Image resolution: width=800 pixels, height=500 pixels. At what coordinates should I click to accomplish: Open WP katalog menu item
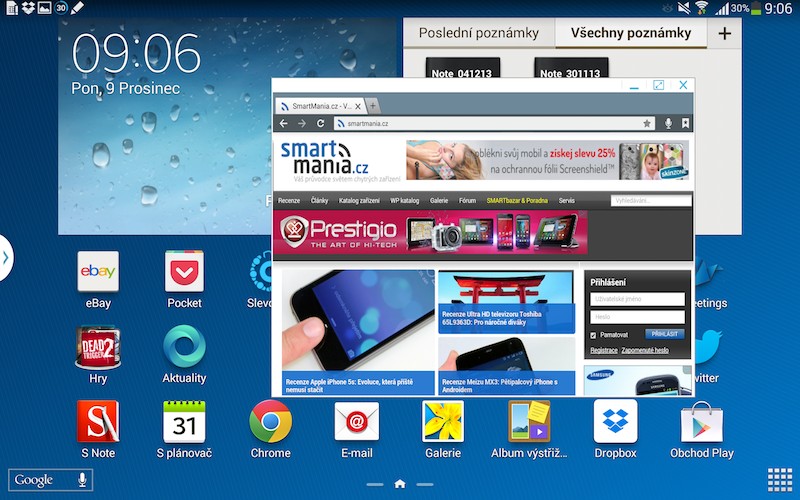click(x=405, y=201)
